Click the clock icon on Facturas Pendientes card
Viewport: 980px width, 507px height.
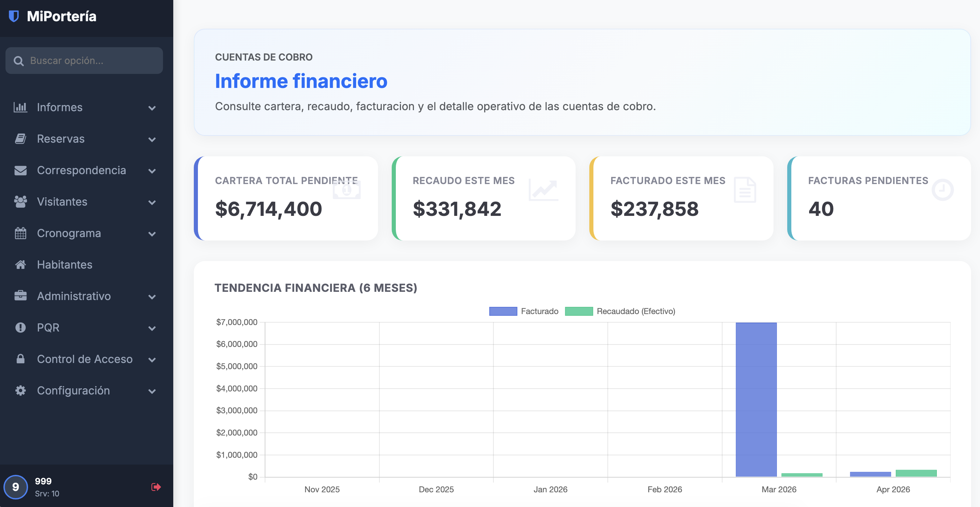coord(942,190)
